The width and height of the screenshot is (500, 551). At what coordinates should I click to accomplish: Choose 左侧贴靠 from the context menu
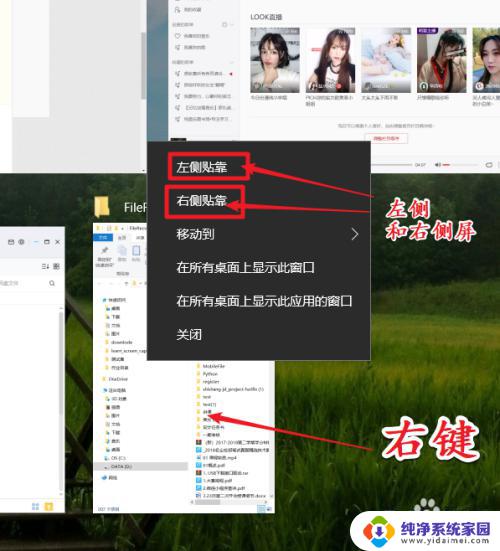(202, 167)
